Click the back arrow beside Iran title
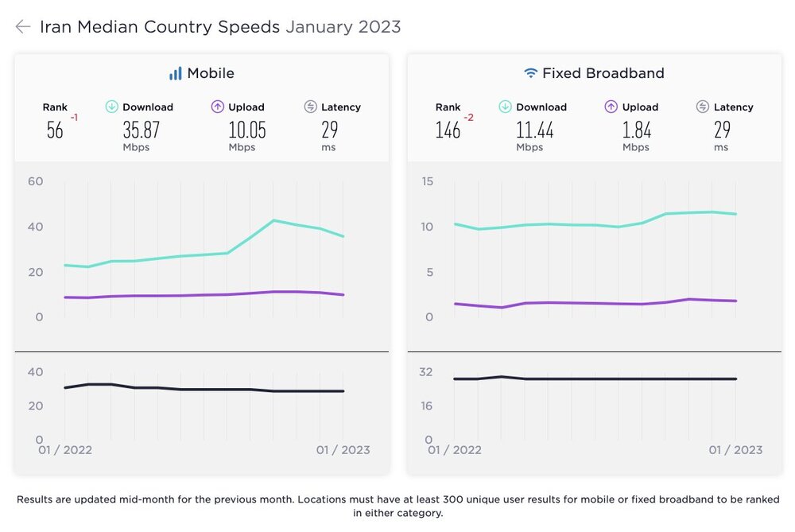This screenshot has height=532, width=795. [22, 27]
